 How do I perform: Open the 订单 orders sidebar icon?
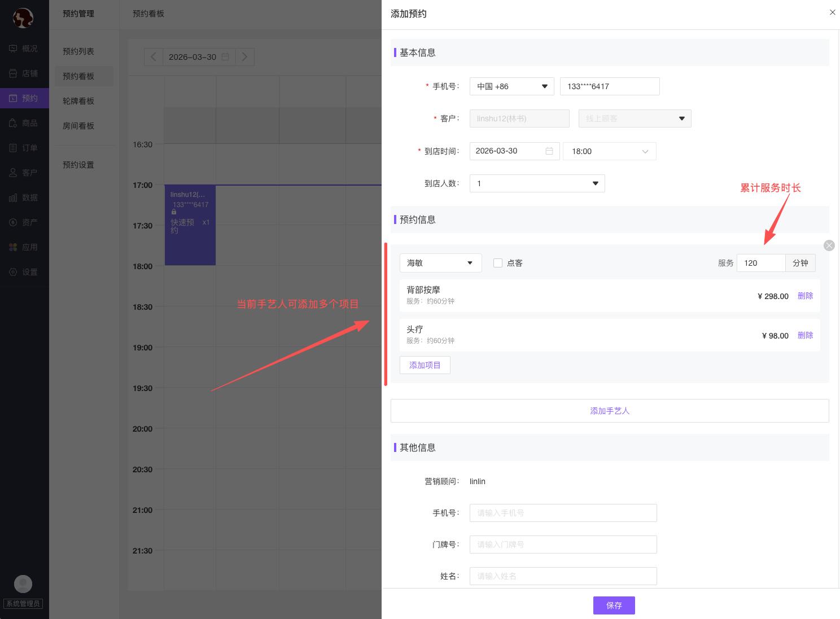click(13, 148)
